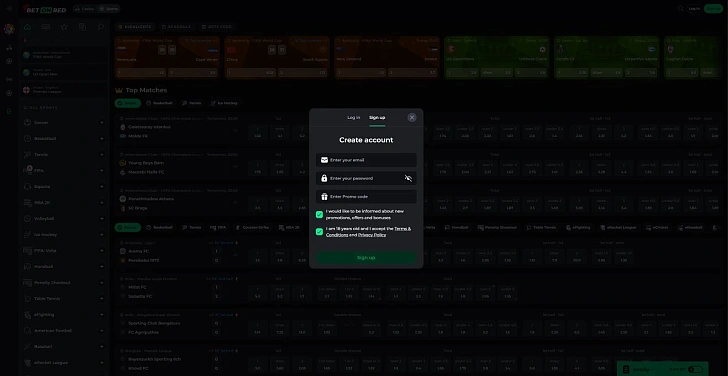Click the Enter your email field
Viewport: 728px width, 376px height.
(x=366, y=160)
